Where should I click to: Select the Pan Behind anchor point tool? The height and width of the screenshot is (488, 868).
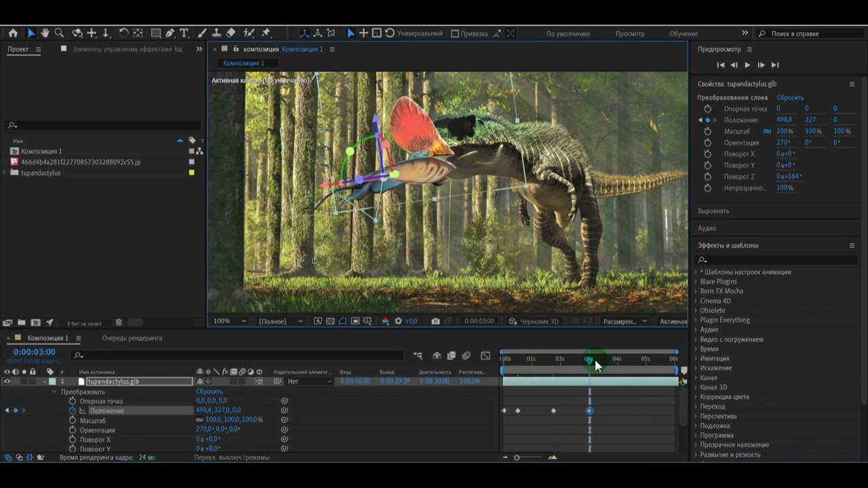point(138,33)
